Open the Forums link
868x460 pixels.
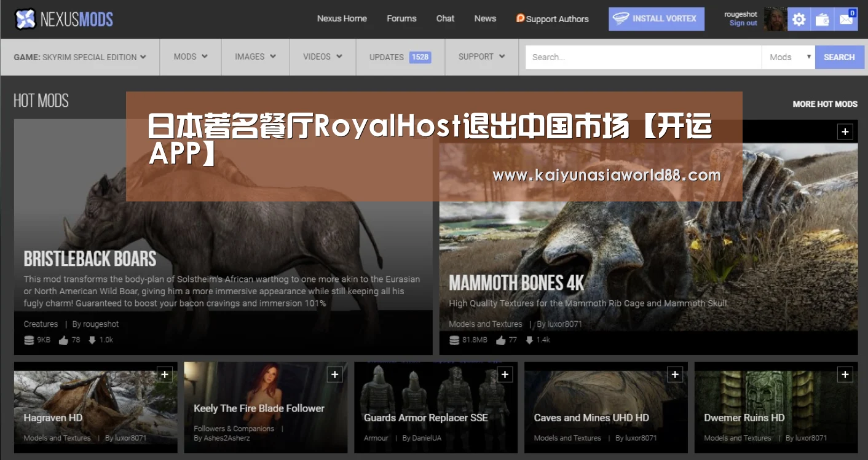(401, 18)
